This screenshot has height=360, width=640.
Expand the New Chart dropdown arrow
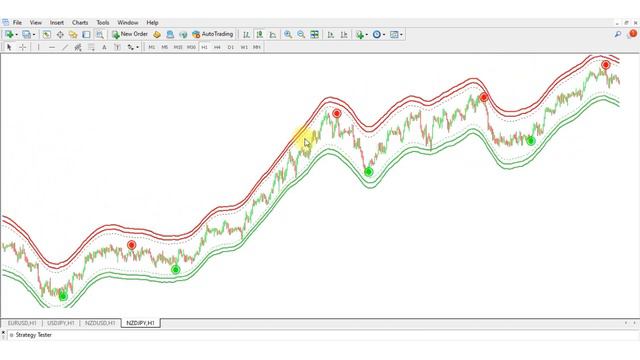point(16,35)
